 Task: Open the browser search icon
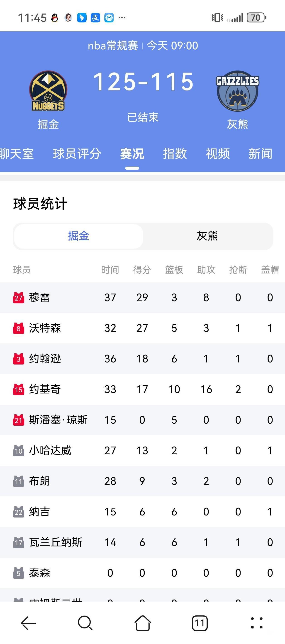click(85, 622)
